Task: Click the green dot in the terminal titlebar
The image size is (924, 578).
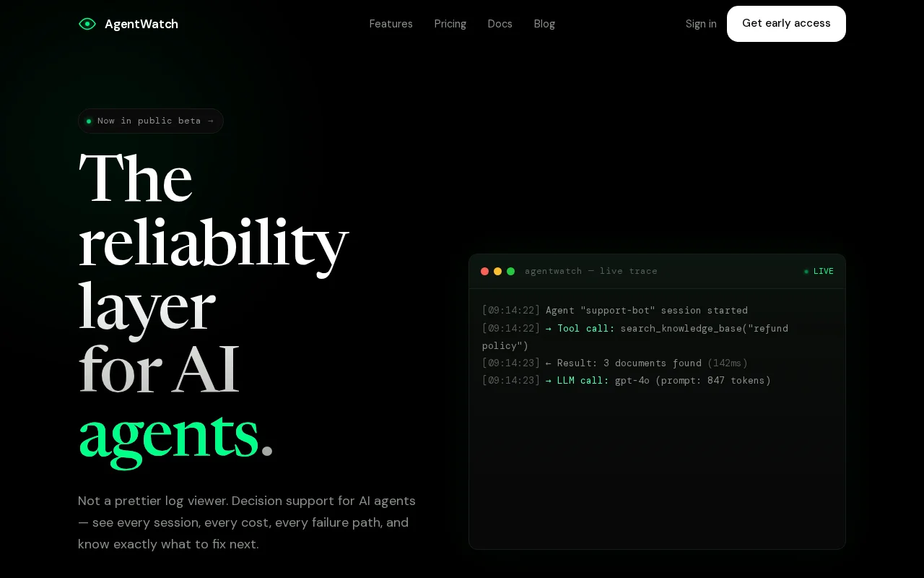Action: (511, 272)
